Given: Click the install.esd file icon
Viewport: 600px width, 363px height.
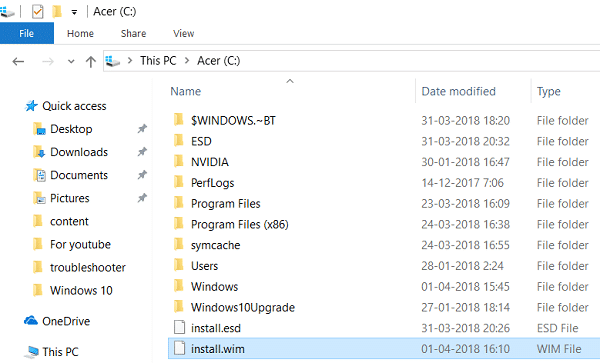Looking at the screenshot, I should point(179,327).
